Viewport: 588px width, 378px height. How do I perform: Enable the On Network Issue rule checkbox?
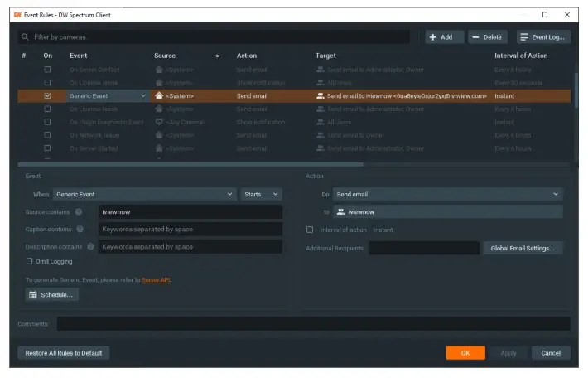coord(47,135)
